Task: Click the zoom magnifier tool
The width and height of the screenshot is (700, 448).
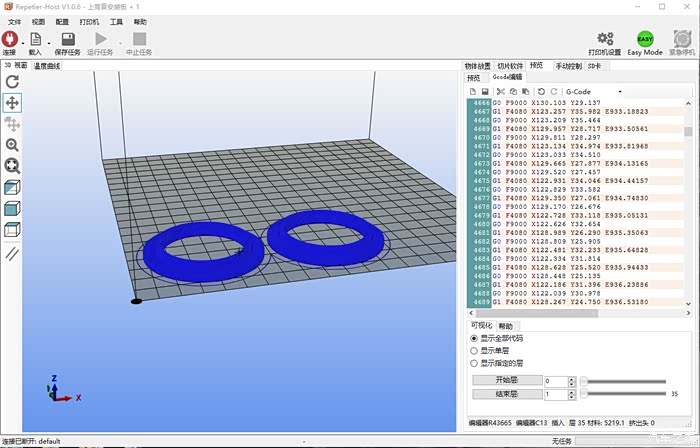Action: point(12,145)
